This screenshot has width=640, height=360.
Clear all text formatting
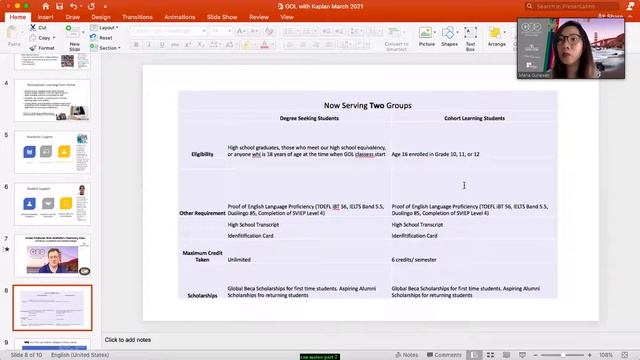tap(269, 31)
